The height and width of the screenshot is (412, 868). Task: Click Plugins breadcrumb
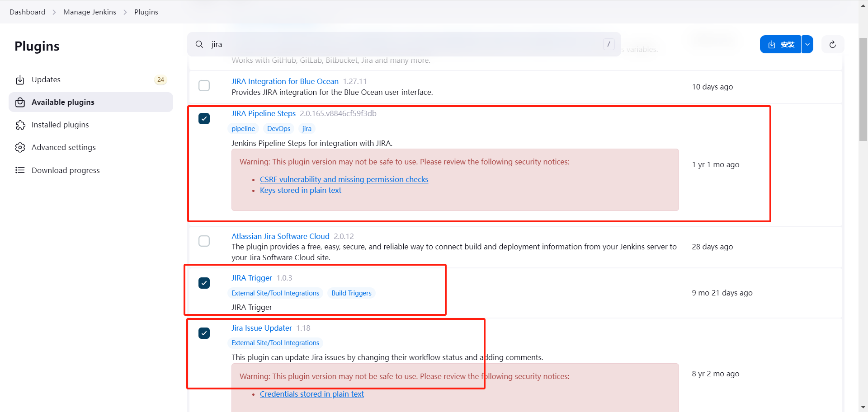(146, 12)
